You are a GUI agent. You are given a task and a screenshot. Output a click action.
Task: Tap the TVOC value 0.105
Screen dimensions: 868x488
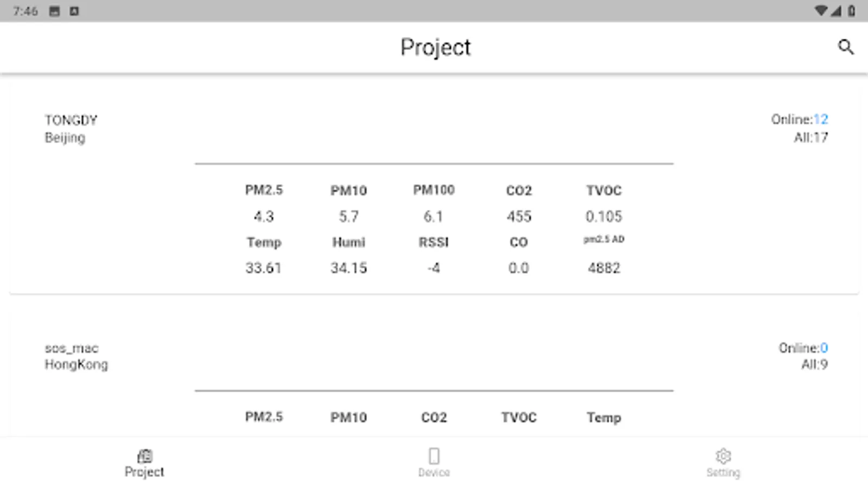point(603,216)
